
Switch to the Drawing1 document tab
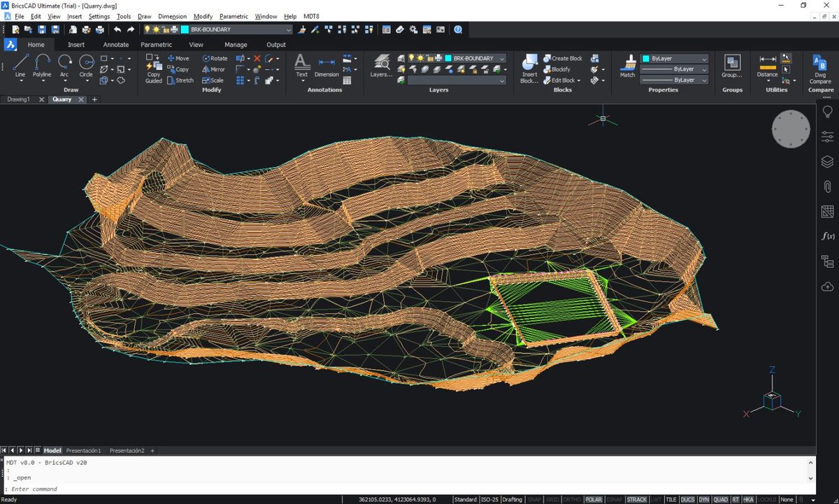(x=18, y=99)
